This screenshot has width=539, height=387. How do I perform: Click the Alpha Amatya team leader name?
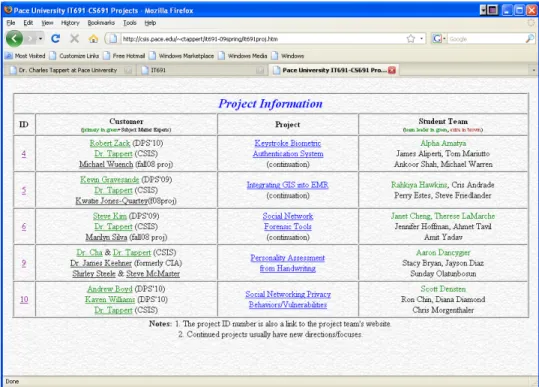click(443, 143)
